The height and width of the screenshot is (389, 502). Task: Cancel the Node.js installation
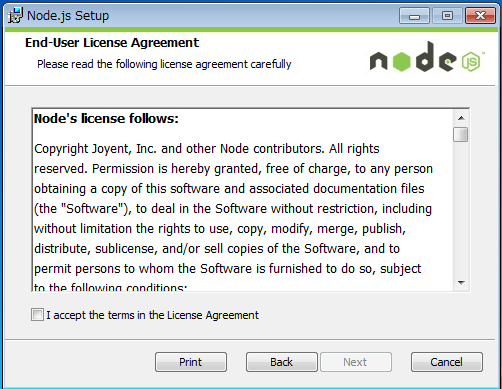(447, 362)
